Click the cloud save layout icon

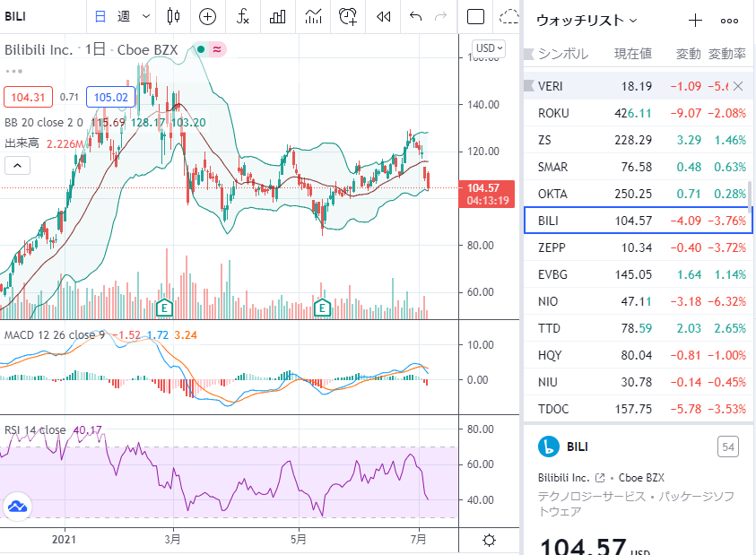(509, 17)
